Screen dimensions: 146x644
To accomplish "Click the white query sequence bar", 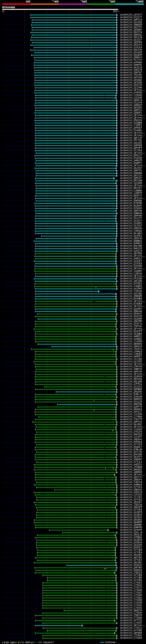I will (60, 10).
